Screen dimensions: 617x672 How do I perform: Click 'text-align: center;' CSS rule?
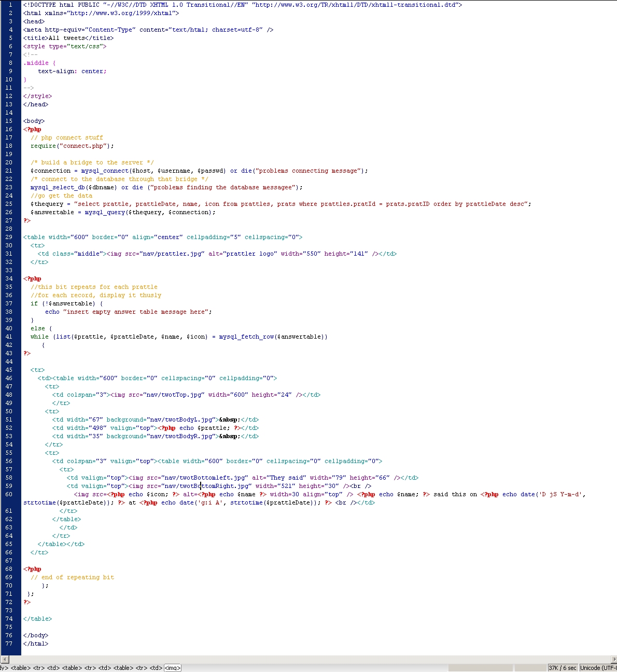[x=72, y=71]
